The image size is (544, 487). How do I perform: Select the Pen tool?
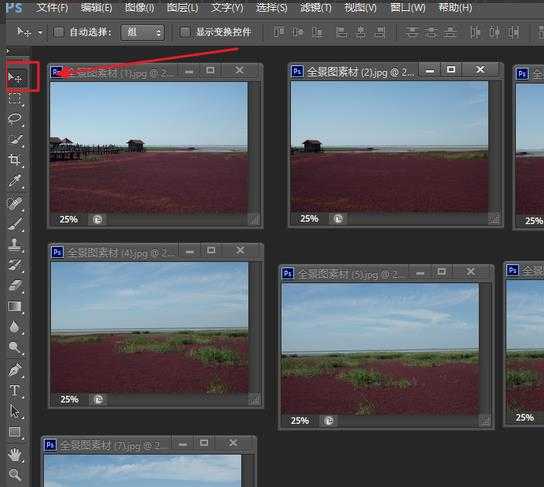click(x=15, y=370)
